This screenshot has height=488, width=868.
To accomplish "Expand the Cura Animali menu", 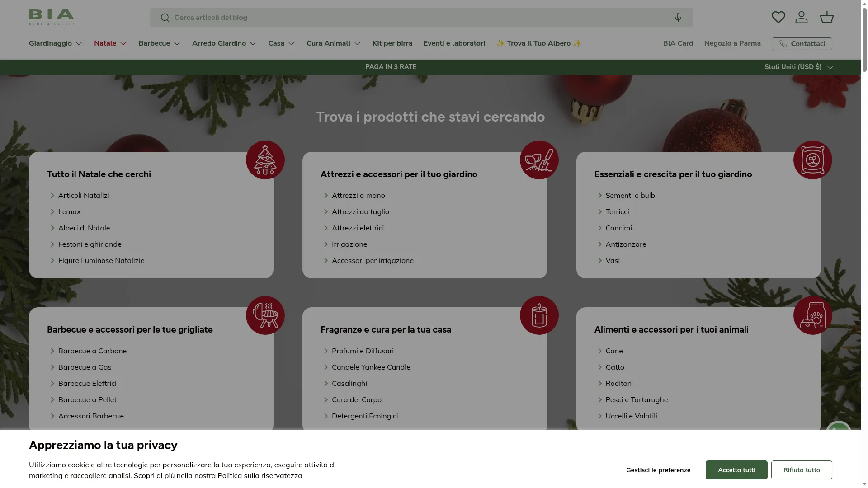I will [x=334, y=43].
